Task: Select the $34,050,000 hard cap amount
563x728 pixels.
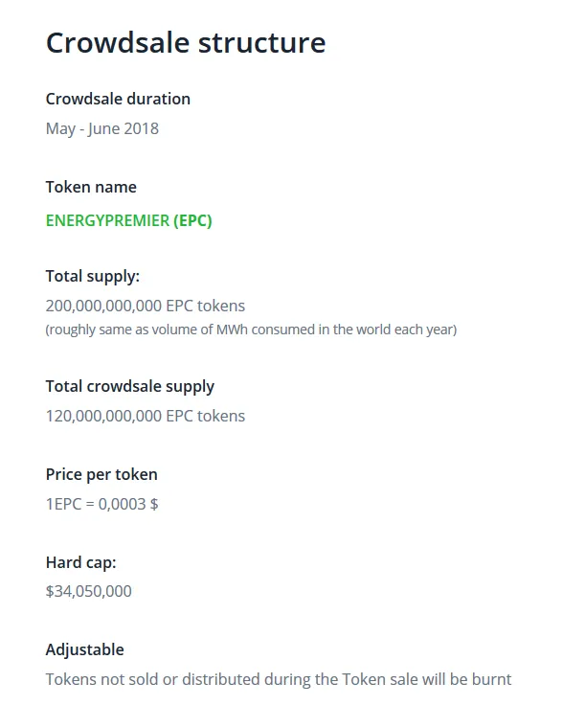Action: (x=89, y=591)
